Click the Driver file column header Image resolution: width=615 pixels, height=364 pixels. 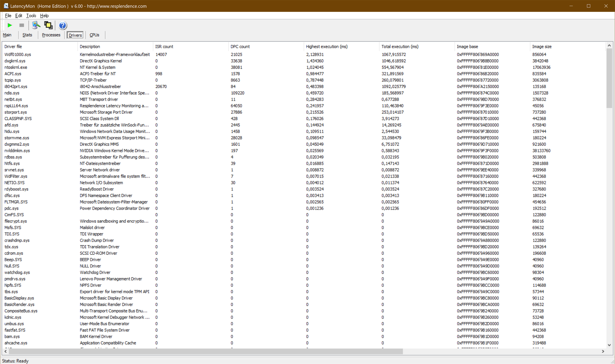tap(13, 46)
